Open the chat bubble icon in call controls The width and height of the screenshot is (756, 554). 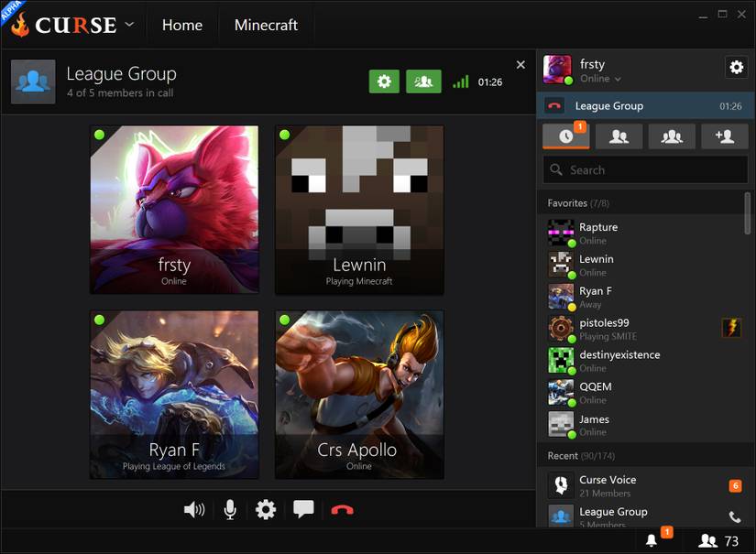point(304,509)
